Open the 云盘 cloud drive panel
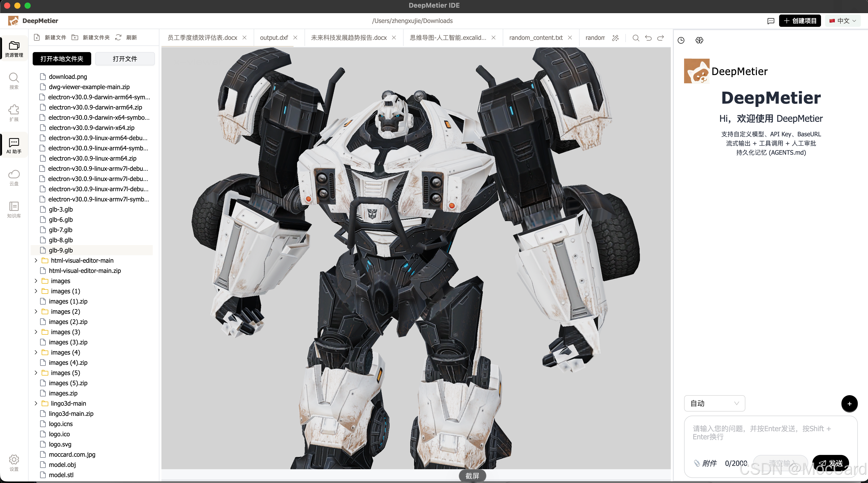Viewport: 868px width, 483px height. point(14,177)
